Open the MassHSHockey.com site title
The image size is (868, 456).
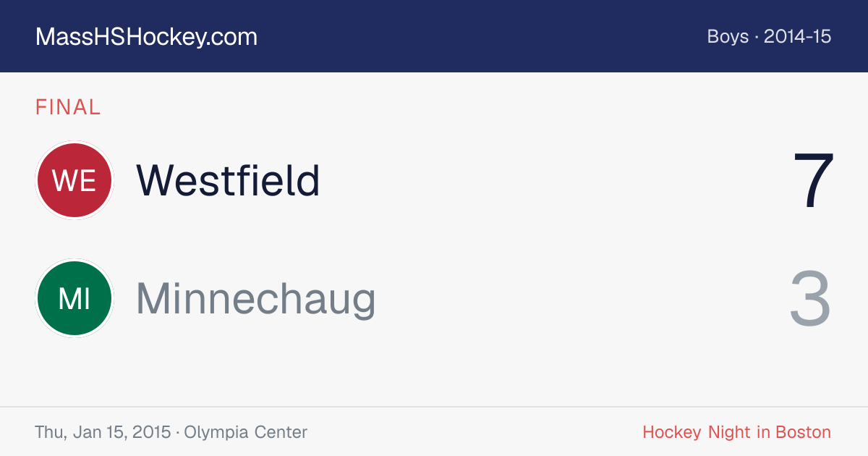tap(146, 37)
